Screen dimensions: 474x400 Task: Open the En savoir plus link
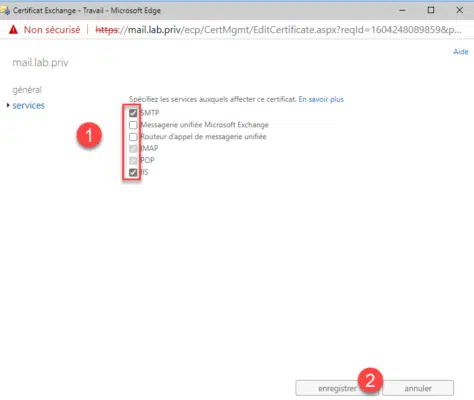click(321, 99)
